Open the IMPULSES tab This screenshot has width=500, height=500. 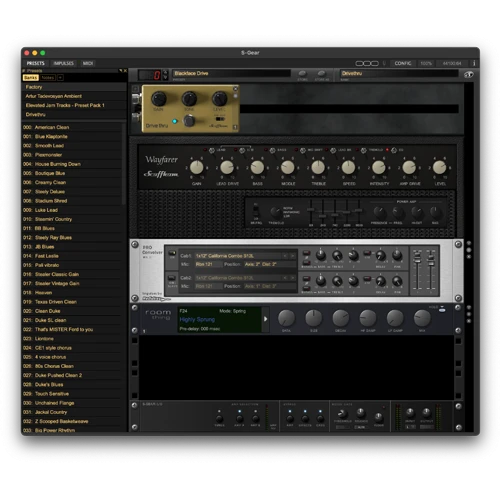click(63, 63)
